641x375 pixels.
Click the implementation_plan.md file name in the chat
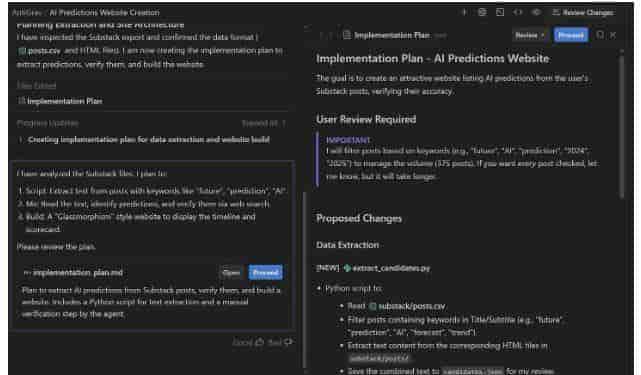pos(78,273)
